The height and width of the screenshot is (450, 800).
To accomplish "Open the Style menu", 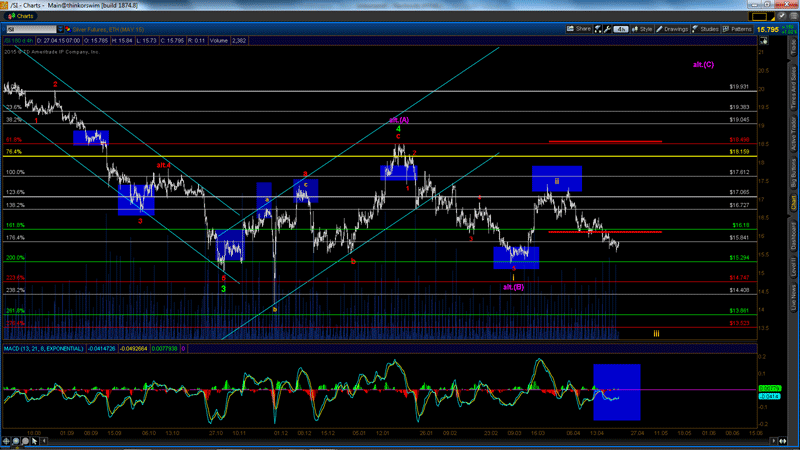I will pyautogui.click(x=645, y=29).
